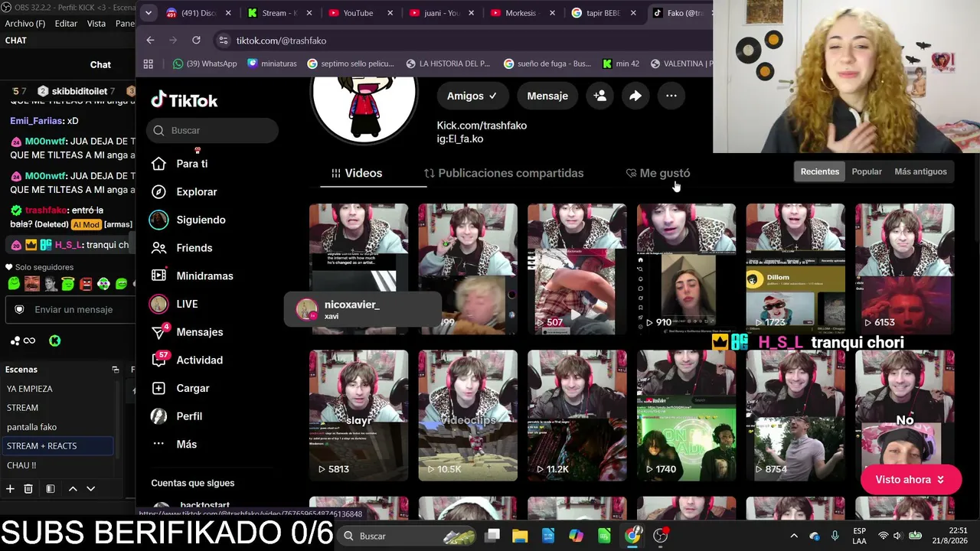Open the WhatsApp bookmark

pos(205,64)
